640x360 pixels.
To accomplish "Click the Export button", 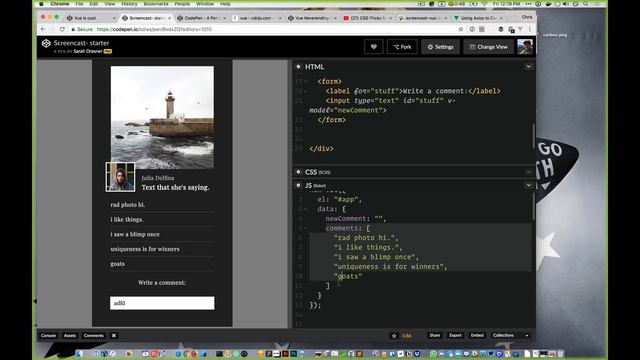I will point(456,336).
